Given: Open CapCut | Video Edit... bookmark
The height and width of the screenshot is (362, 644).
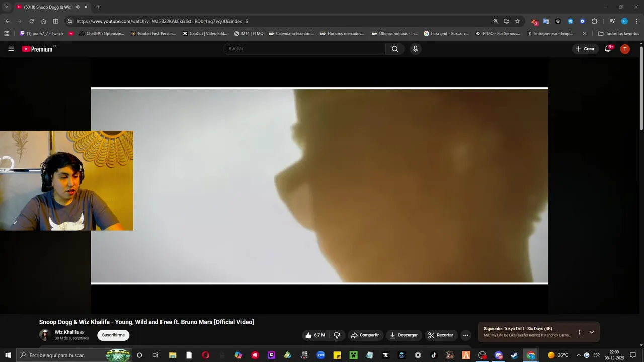Looking at the screenshot, I should coord(205,34).
